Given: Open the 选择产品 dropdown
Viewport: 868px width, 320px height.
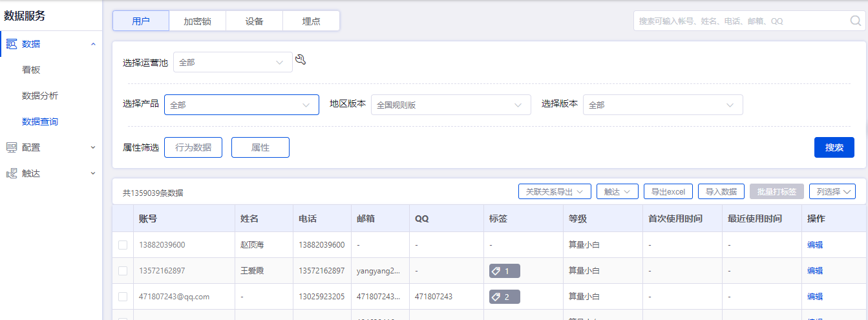Looking at the screenshot, I should (241, 105).
